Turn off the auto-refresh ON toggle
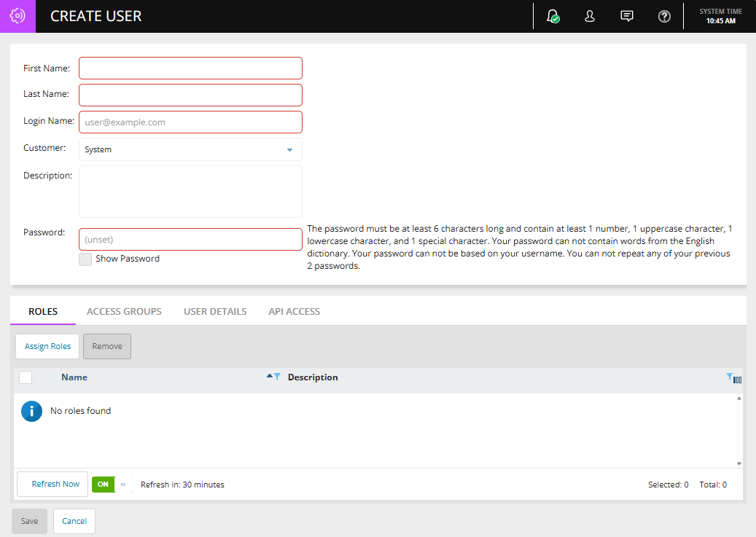This screenshot has width=756, height=537. [x=112, y=485]
